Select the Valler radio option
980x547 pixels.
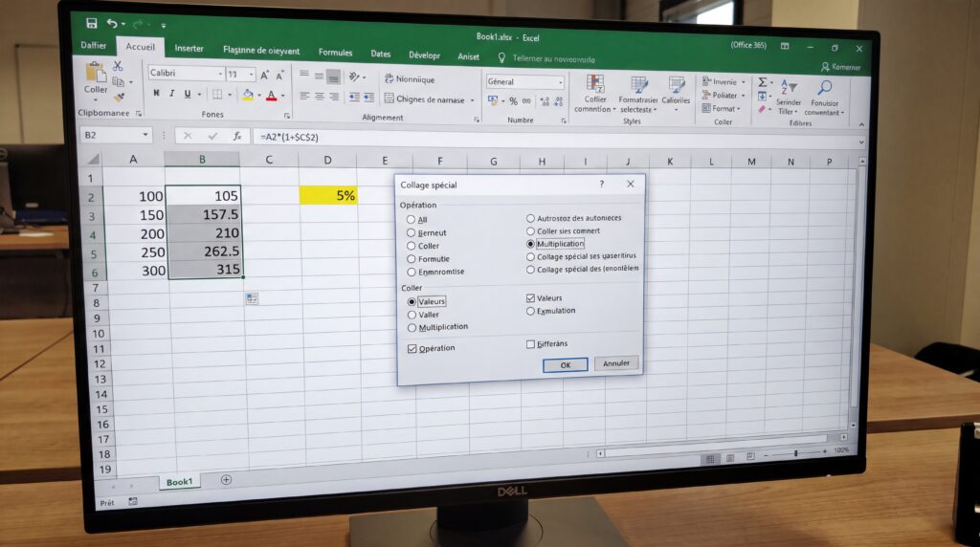(412, 315)
